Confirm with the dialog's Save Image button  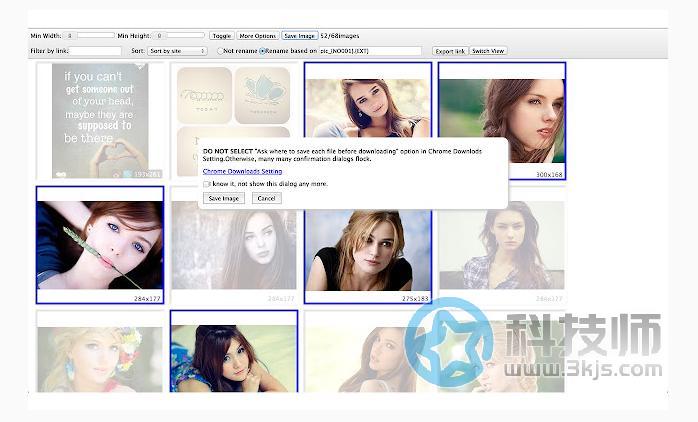pos(223,199)
